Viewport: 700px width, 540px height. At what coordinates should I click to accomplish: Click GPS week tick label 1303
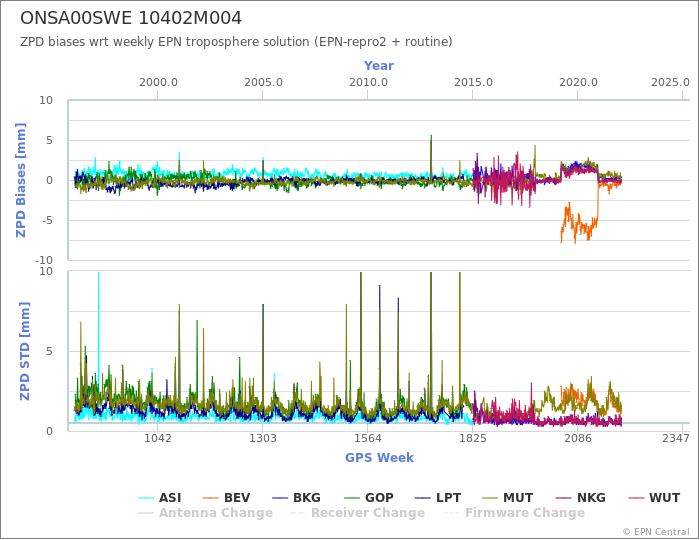[x=262, y=438]
